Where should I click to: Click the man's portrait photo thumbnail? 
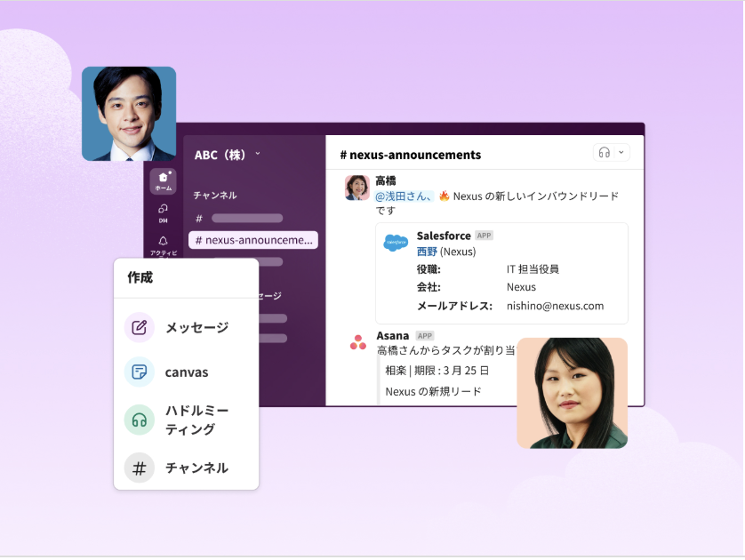129,114
